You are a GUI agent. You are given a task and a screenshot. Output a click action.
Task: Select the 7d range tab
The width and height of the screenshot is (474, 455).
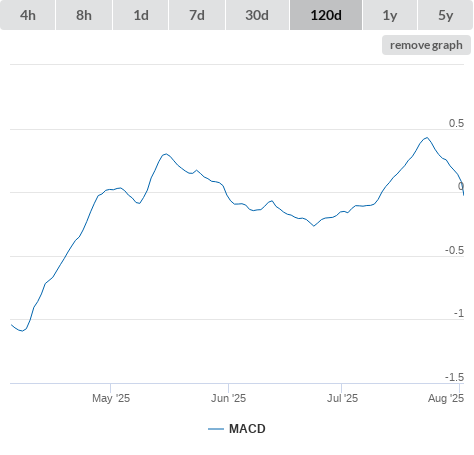(x=197, y=15)
